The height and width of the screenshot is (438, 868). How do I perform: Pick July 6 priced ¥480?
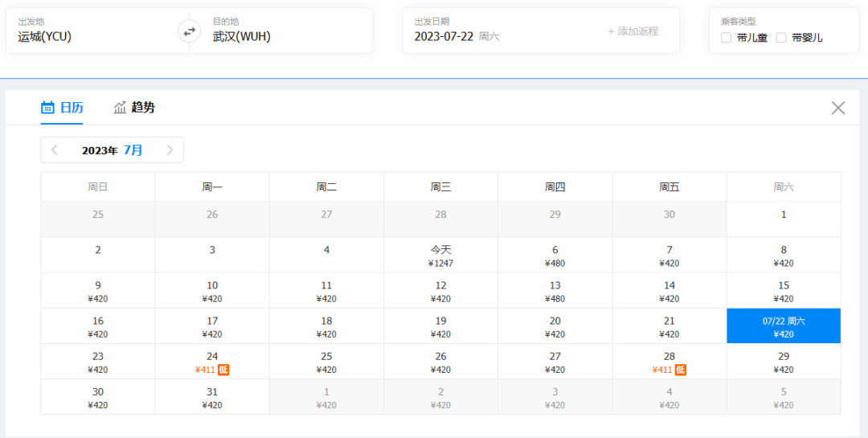click(x=555, y=256)
